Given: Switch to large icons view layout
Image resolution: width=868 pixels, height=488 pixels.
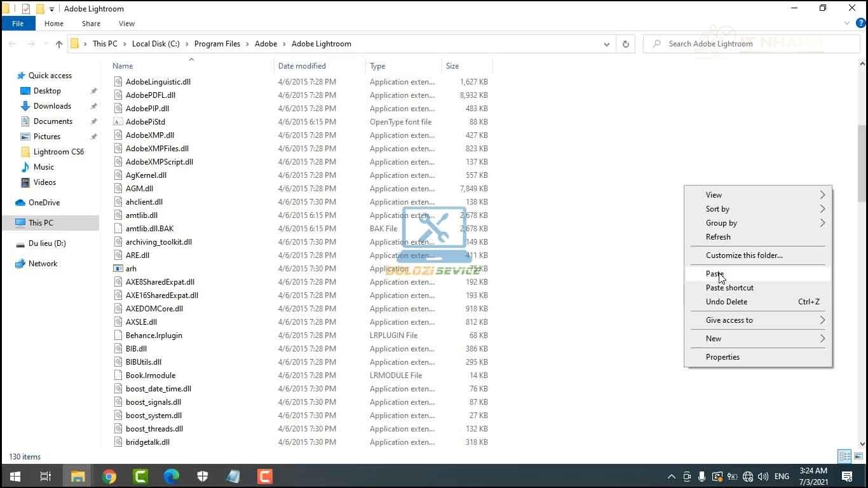Looking at the screenshot, I should 858,456.
